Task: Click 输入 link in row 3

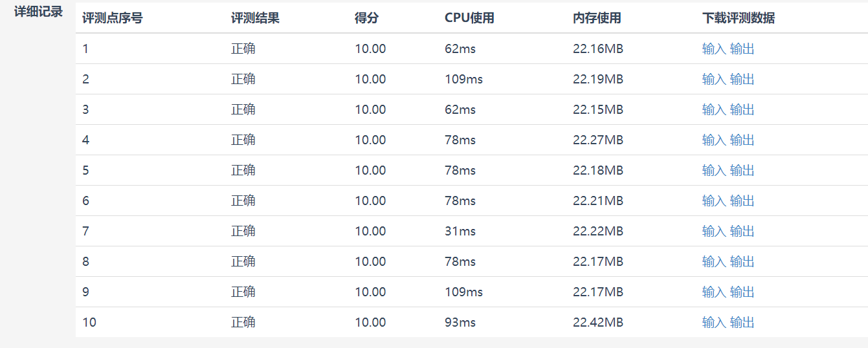Action: point(714,110)
